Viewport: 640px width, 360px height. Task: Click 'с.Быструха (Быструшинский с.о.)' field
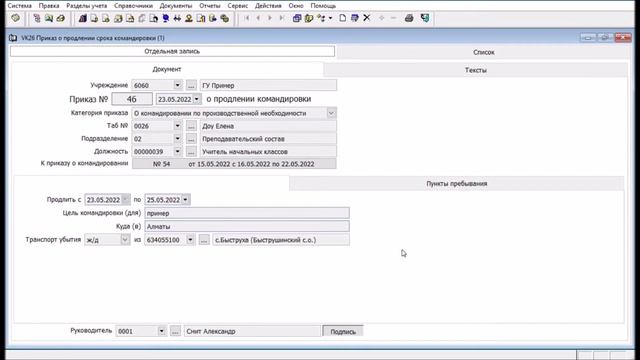[x=281, y=240]
